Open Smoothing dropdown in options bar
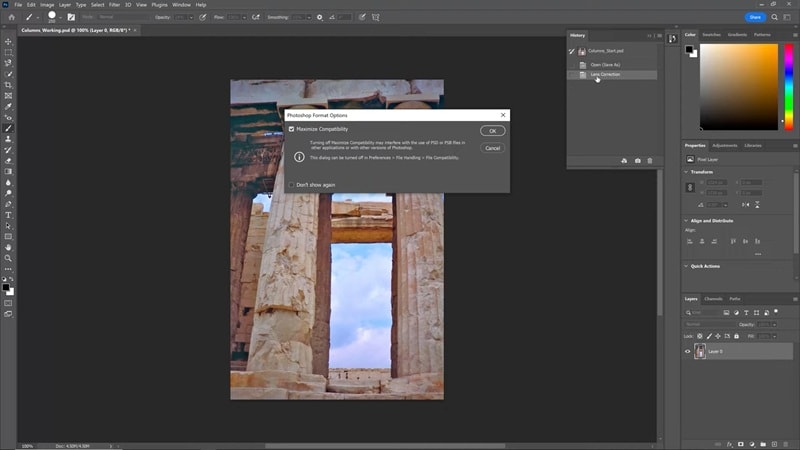Image resolution: width=800 pixels, height=450 pixels. pyautogui.click(x=309, y=17)
